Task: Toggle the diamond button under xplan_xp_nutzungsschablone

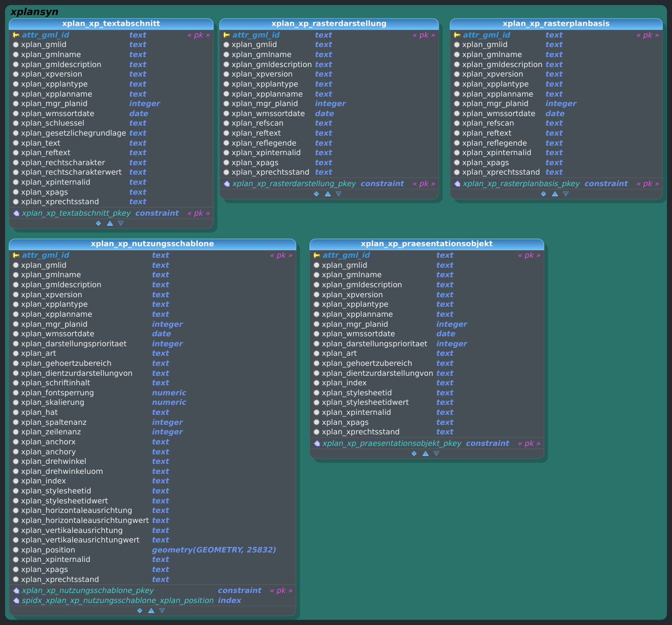Action: point(140,610)
